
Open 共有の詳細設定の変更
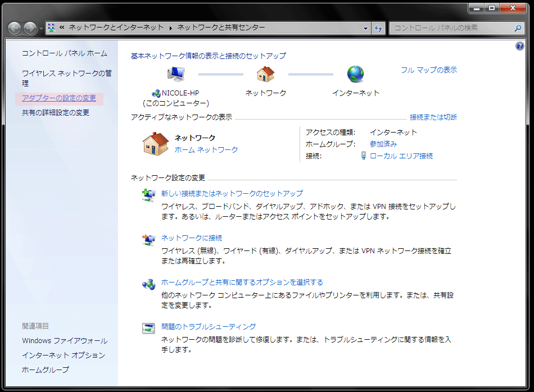56,113
